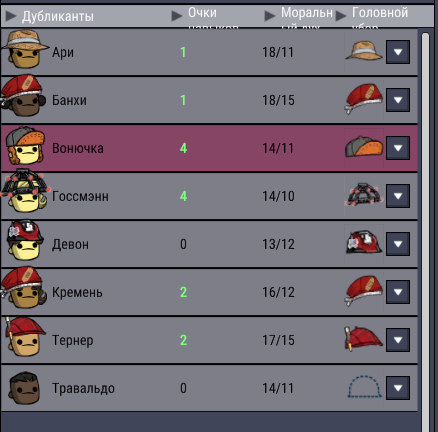This screenshot has height=432, width=438.
Task: Sort by the Головной убор column
Action: pyautogui.click(x=372, y=17)
